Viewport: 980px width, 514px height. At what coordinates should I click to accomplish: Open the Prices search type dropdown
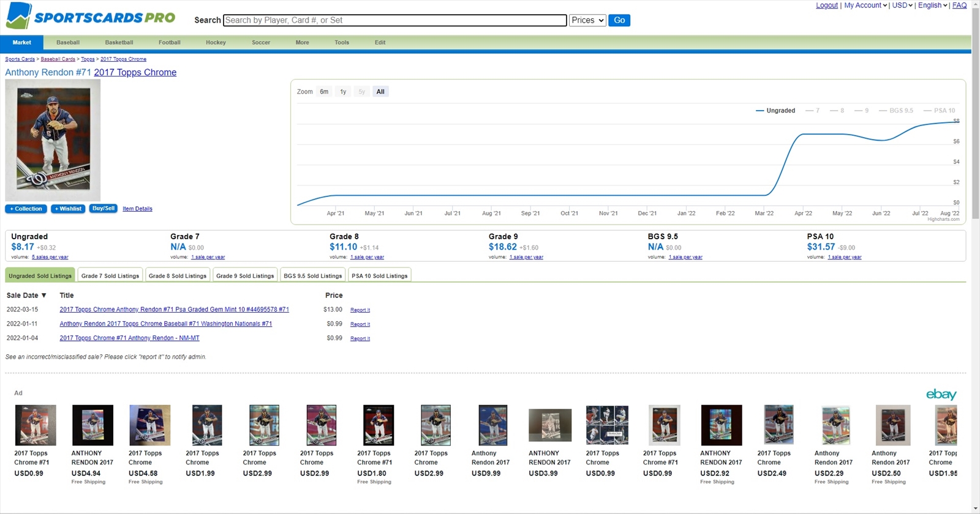(x=587, y=20)
